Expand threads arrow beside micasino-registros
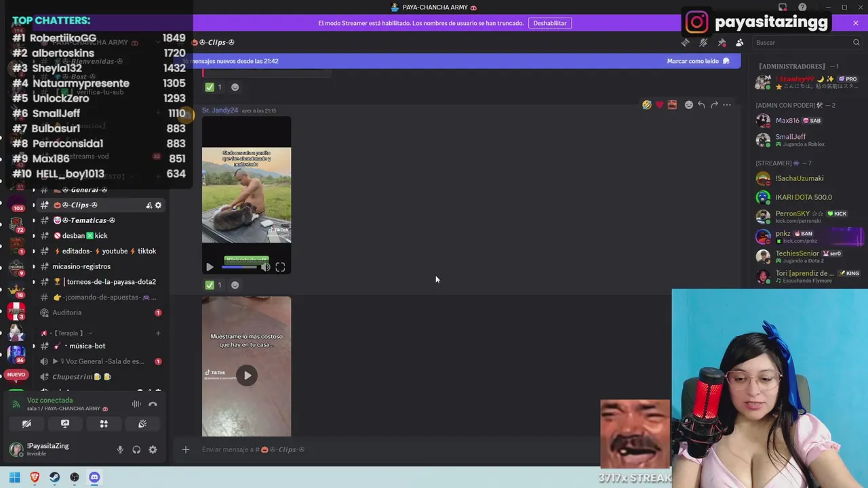 point(34,266)
